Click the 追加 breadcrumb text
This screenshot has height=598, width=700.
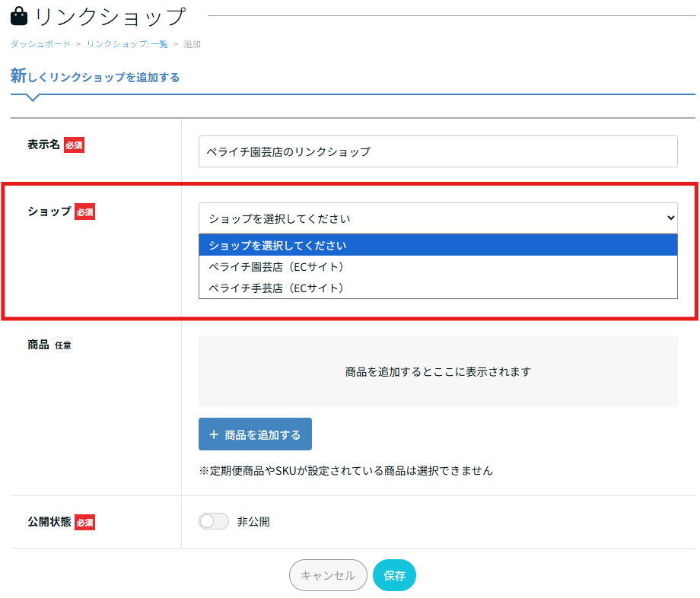tap(192, 44)
